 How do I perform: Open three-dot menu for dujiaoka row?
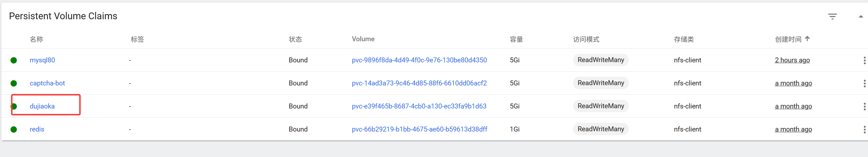click(x=864, y=106)
